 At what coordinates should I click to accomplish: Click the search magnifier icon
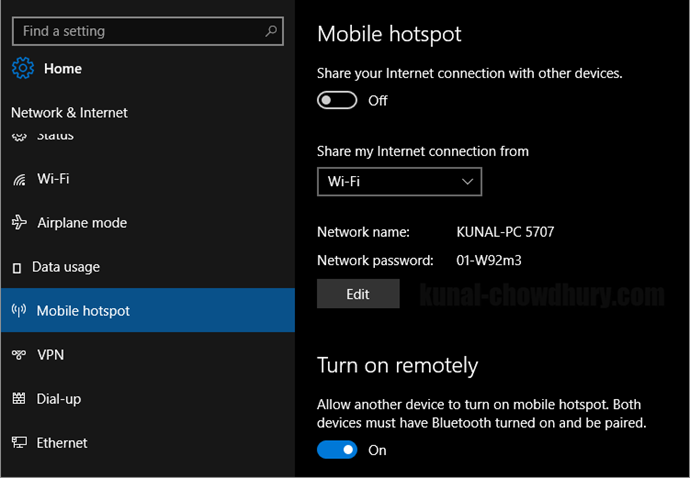click(271, 31)
